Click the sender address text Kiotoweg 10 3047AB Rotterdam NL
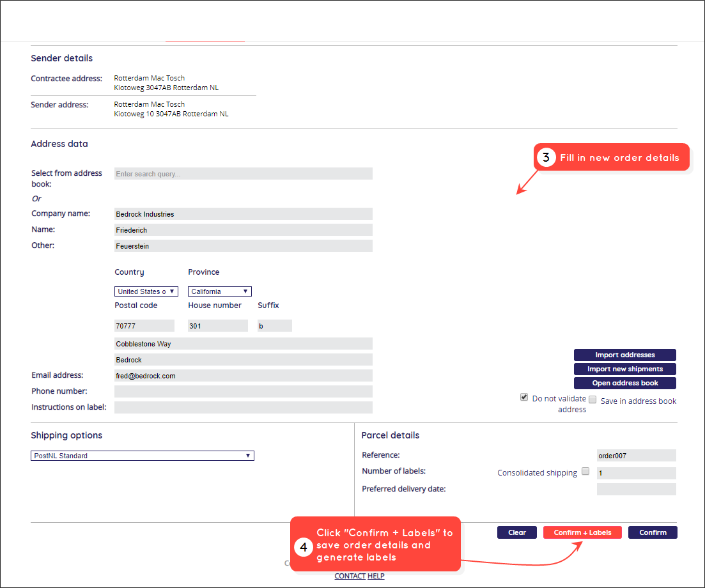 coord(171,114)
